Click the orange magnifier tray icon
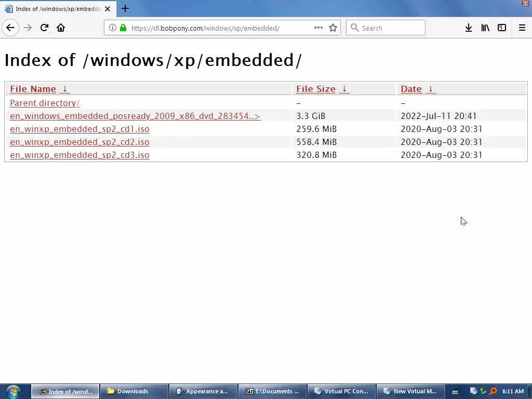 point(494,391)
